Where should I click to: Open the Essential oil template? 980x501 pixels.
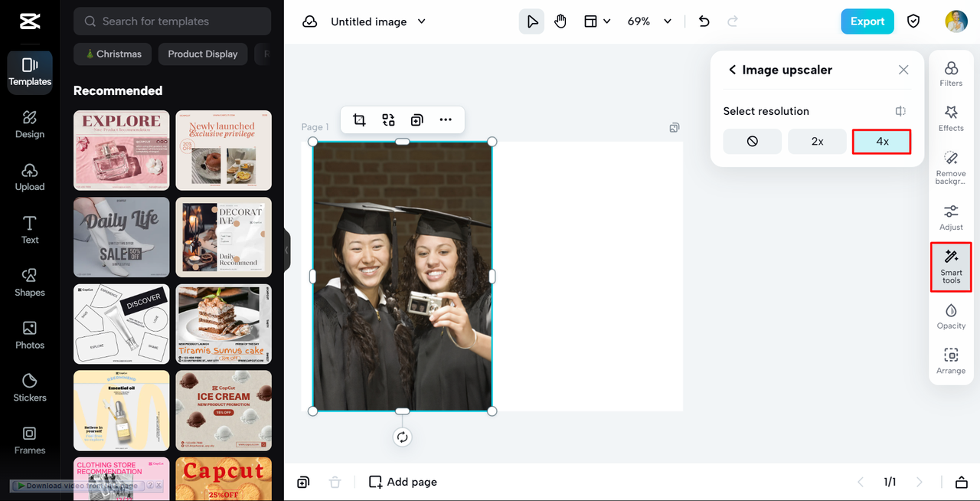pos(122,411)
